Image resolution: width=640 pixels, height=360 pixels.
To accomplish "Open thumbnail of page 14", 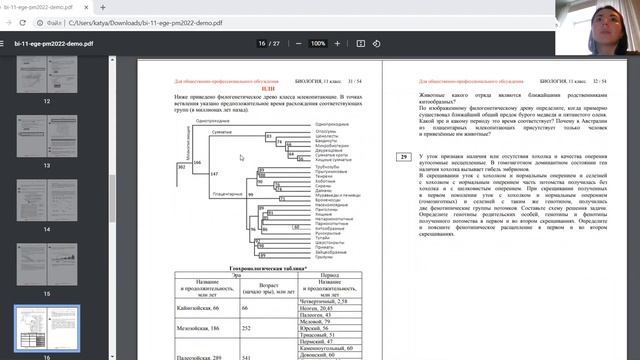I will [47, 200].
